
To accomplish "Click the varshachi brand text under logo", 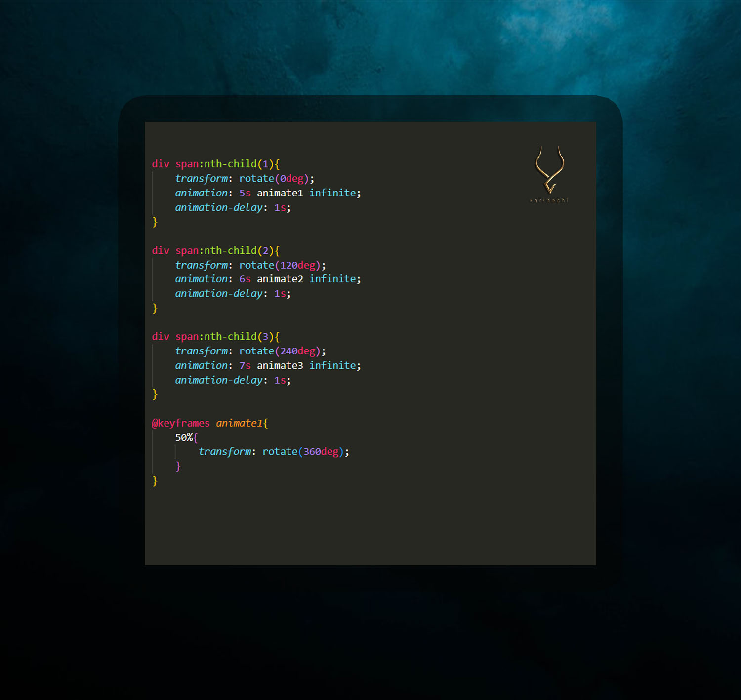I will [548, 200].
